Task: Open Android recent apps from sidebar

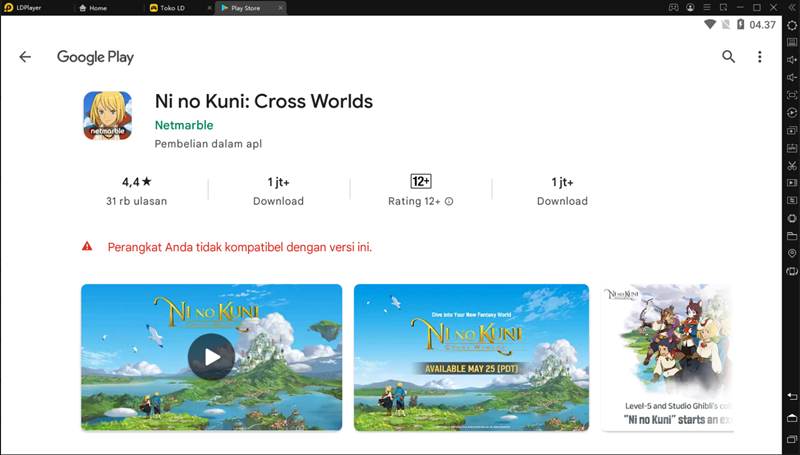Action: point(792,438)
